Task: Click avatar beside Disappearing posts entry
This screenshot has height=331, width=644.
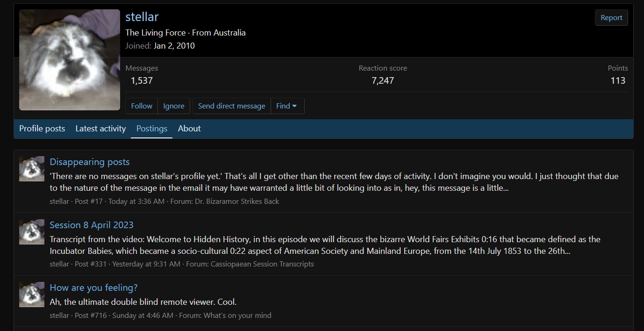Action: pyautogui.click(x=32, y=169)
